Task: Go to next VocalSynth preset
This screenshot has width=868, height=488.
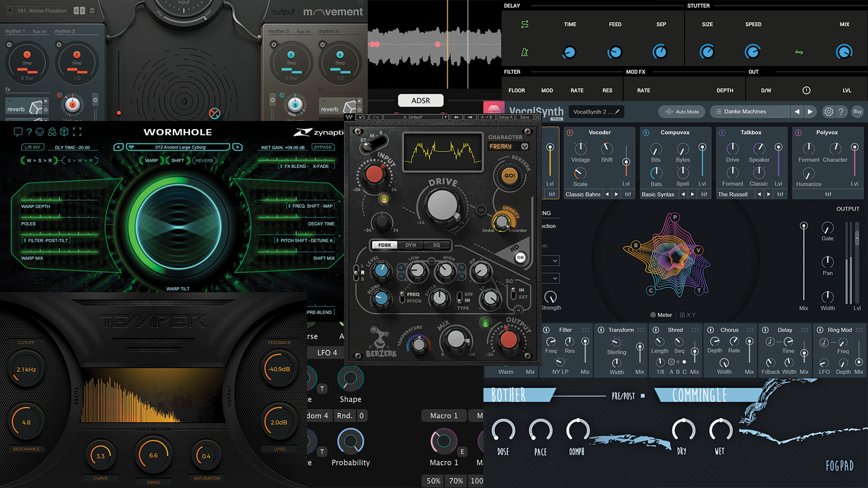Action: [x=810, y=112]
